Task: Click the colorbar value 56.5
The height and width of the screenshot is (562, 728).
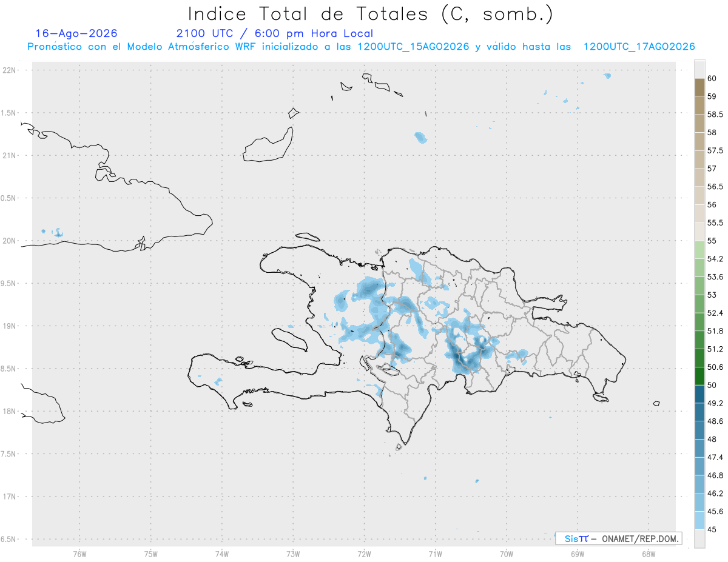Action: coord(715,187)
